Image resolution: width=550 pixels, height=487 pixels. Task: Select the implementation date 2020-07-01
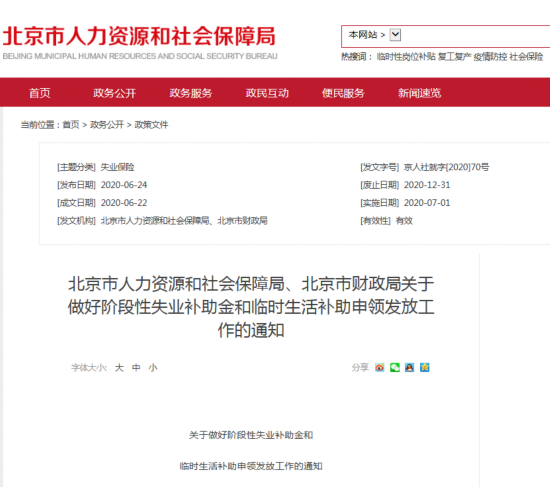(427, 203)
